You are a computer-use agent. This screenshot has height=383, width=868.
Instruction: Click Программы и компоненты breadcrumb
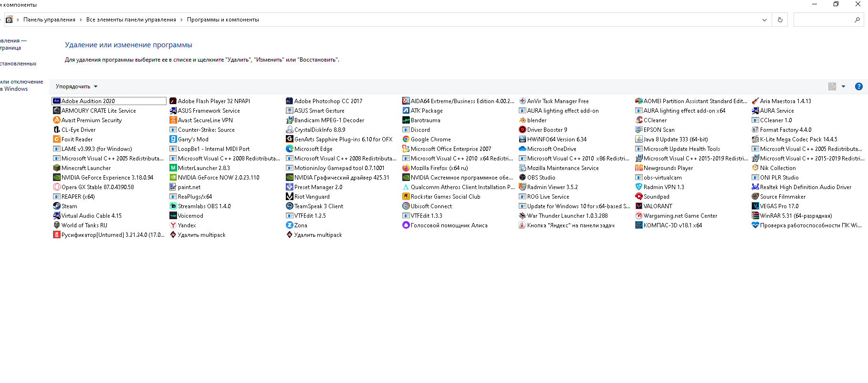[223, 20]
